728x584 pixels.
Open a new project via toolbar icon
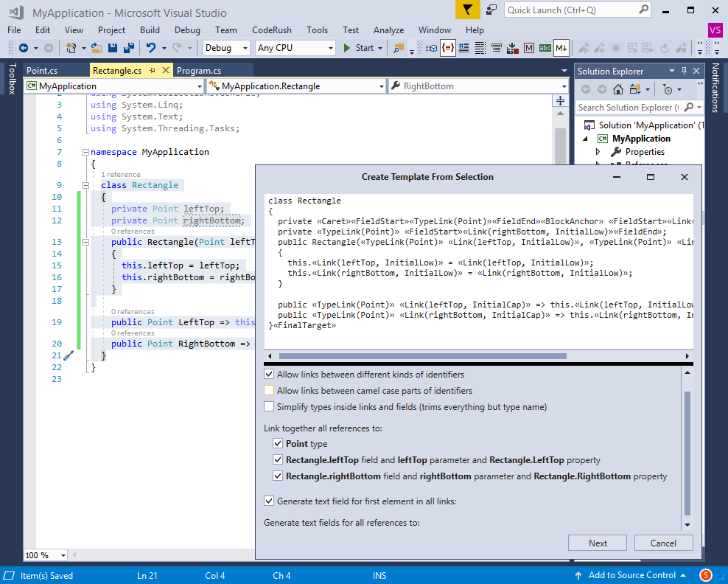pos(70,46)
